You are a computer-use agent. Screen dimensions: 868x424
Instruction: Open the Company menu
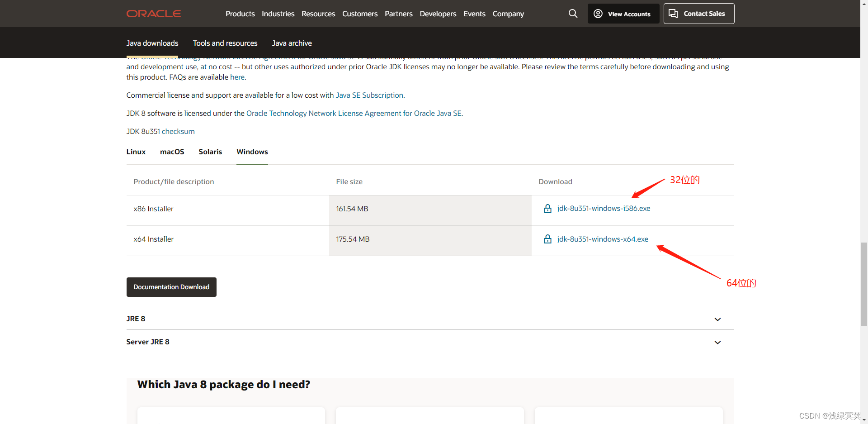[508, 14]
